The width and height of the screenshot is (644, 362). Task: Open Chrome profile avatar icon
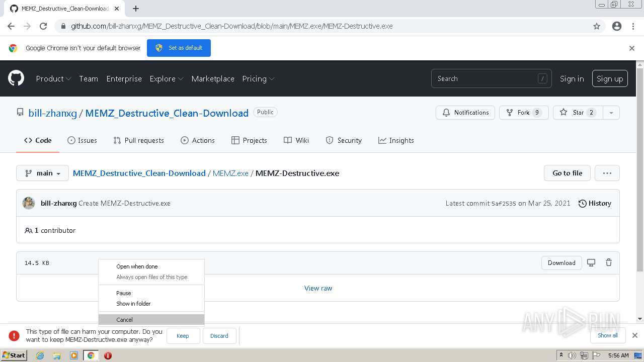click(617, 26)
